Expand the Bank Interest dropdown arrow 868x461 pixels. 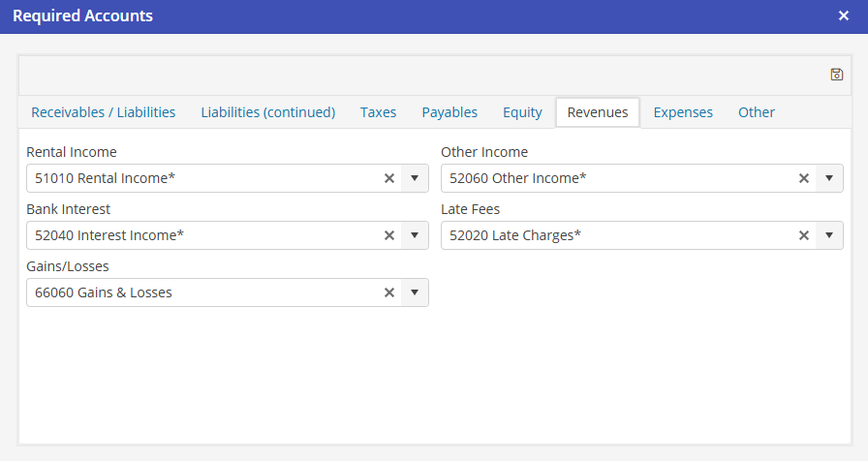tap(415, 235)
